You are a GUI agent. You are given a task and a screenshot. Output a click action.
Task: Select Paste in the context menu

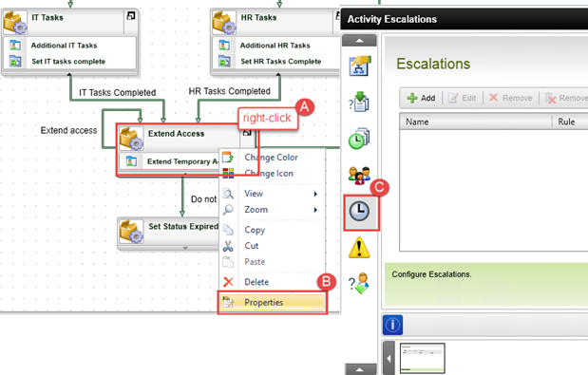tap(255, 261)
